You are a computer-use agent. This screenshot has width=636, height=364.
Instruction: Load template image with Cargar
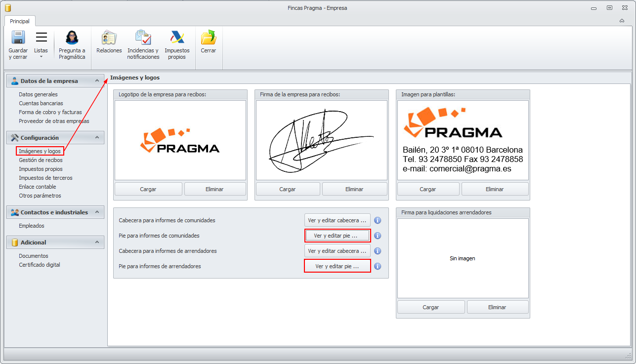pyautogui.click(x=428, y=189)
